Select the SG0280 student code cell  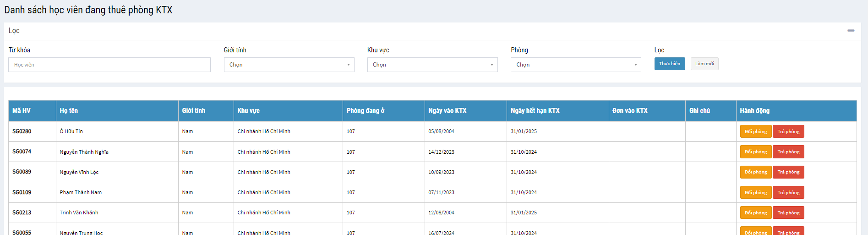[x=22, y=131]
